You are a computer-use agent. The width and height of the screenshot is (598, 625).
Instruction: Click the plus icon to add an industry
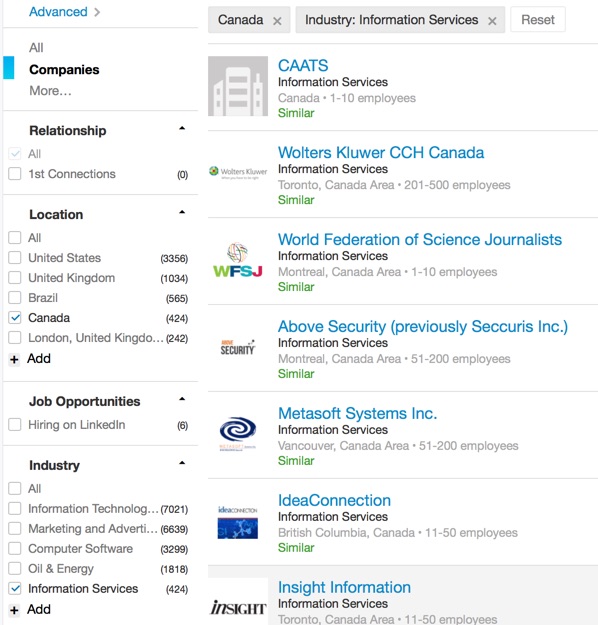click(14, 610)
